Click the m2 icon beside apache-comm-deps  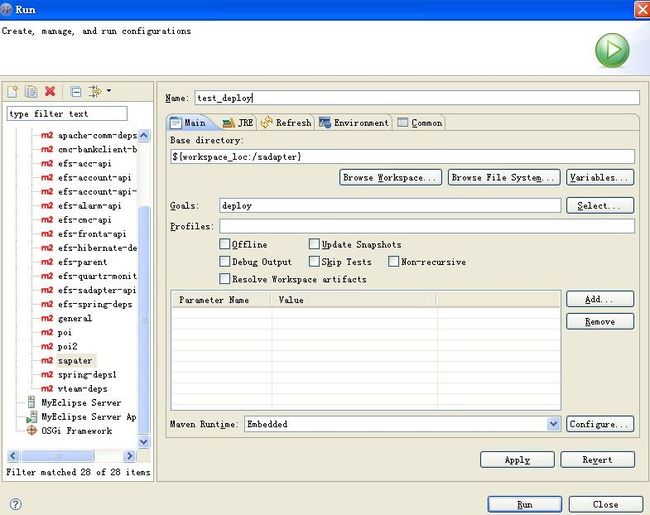pyautogui.click(x=47, y=135)
